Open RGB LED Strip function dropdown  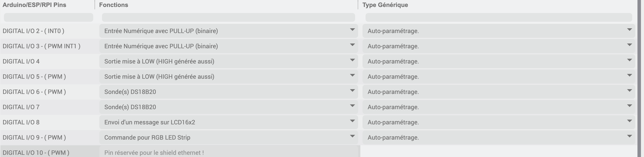228,137
